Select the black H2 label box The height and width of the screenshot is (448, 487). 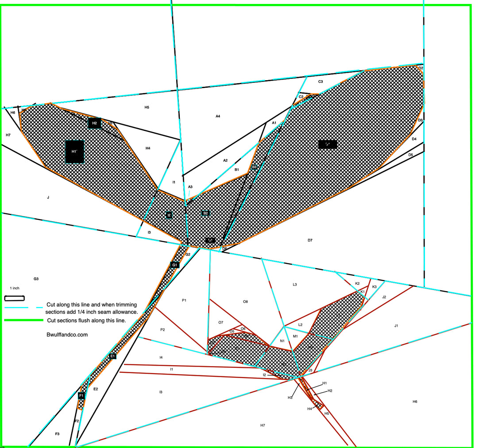pos(94,123)
